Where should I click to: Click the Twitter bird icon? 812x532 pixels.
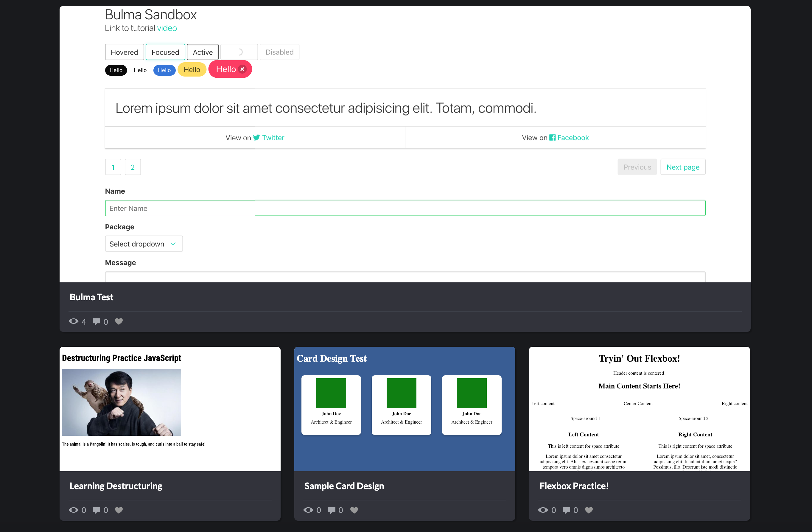(257, 138)
